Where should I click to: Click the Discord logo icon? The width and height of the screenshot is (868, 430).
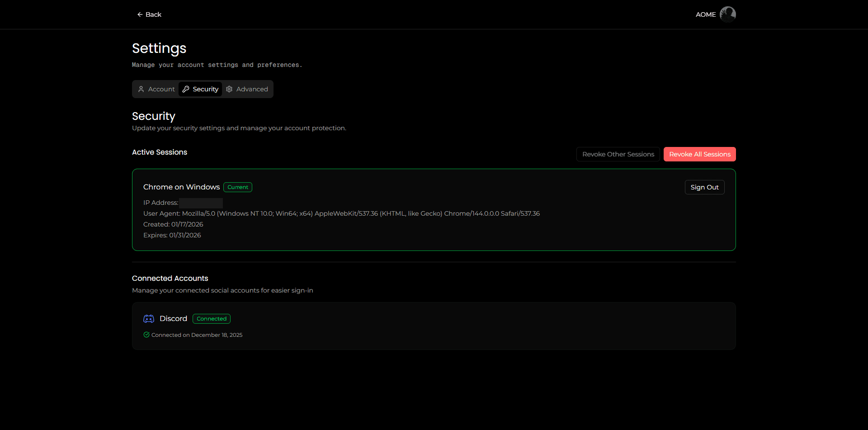pos(149,318)
